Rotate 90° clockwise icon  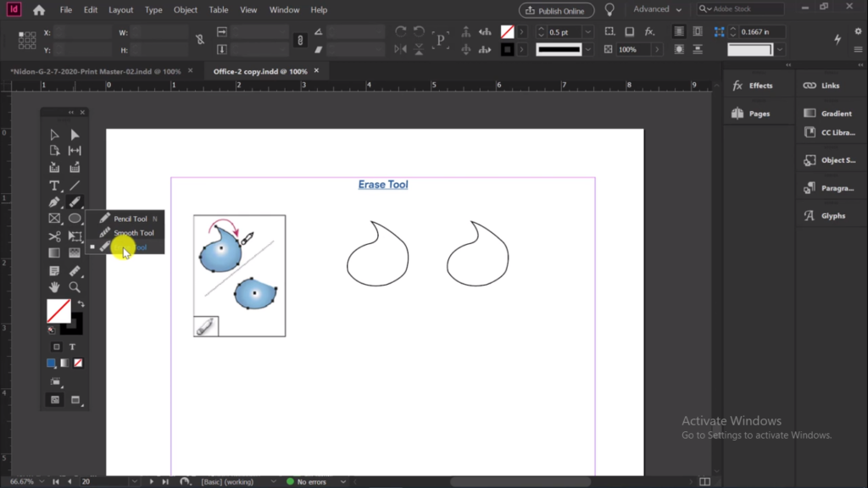(x=401, y=31)
